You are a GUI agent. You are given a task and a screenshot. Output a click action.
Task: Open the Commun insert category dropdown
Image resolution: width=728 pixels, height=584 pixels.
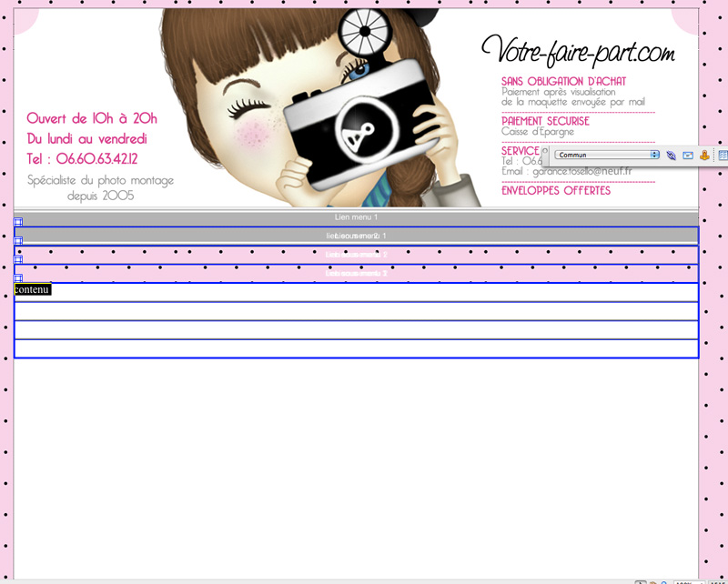click(607, 155)
